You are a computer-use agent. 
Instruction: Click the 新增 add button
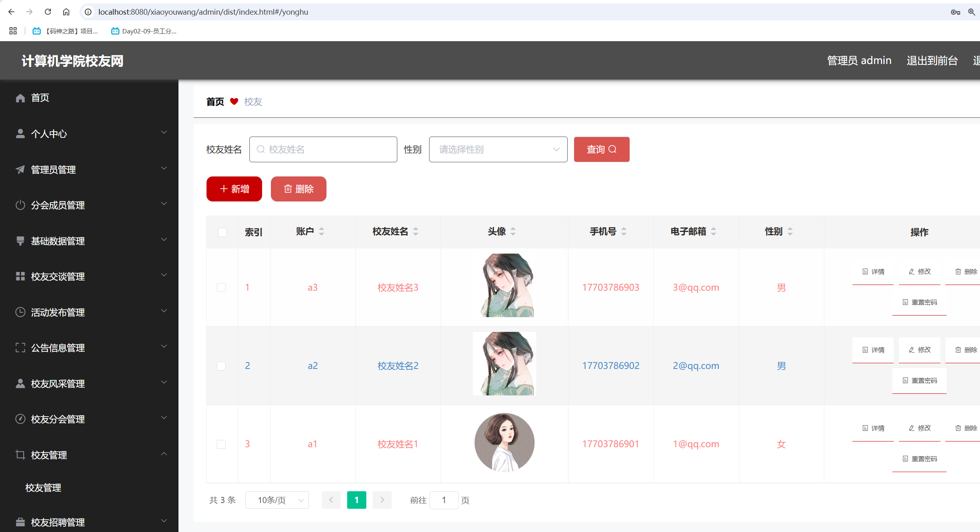tap(234, 189)
